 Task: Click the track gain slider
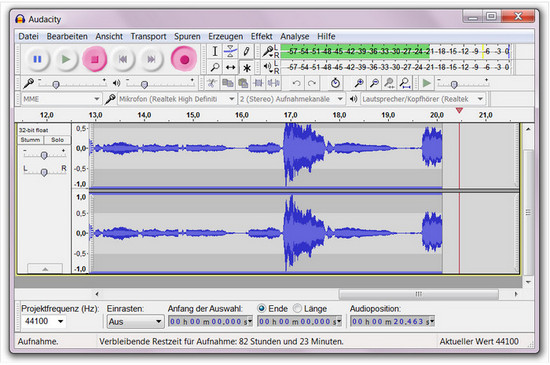coord(44,155)
